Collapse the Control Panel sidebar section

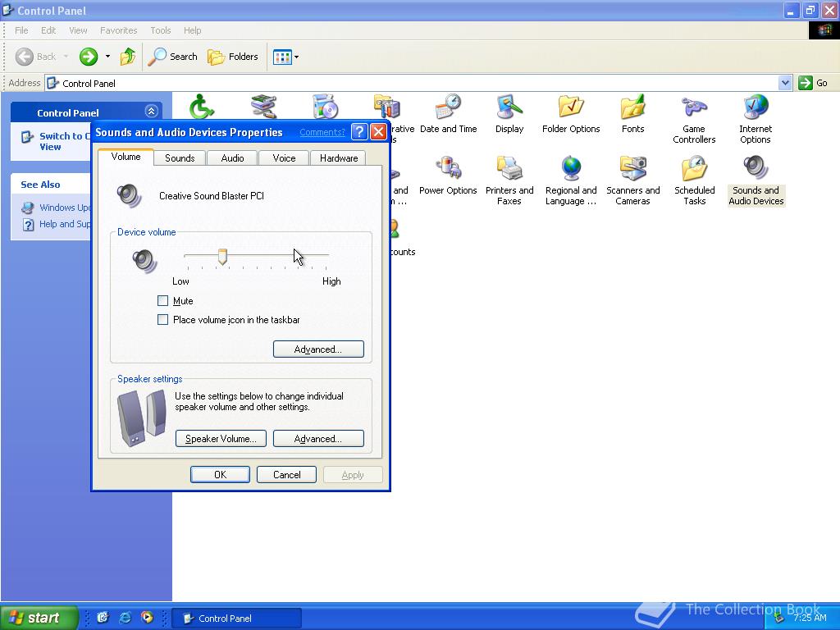(x=151, y=112)
